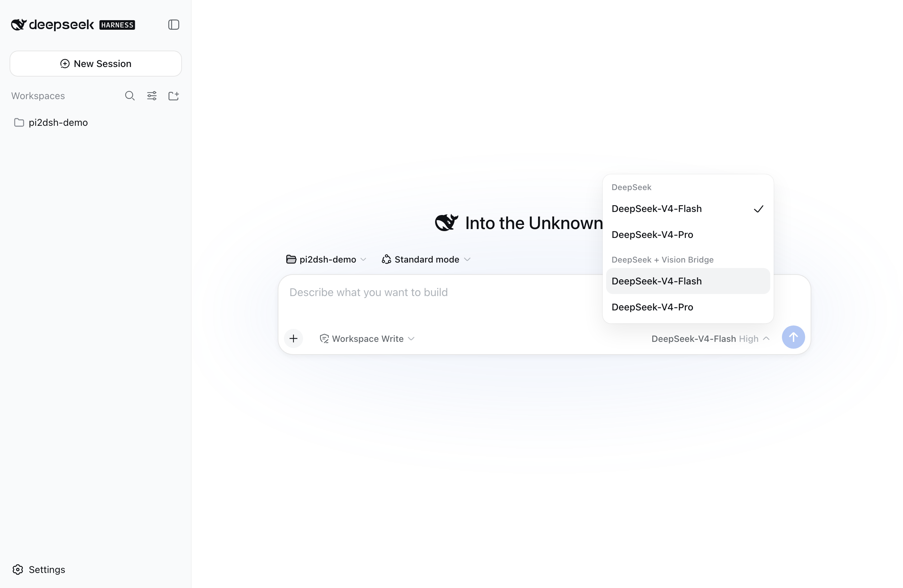The image size is (903, 588).
Task: Send the prompt with the arrow button
Action: click(793, 337)
